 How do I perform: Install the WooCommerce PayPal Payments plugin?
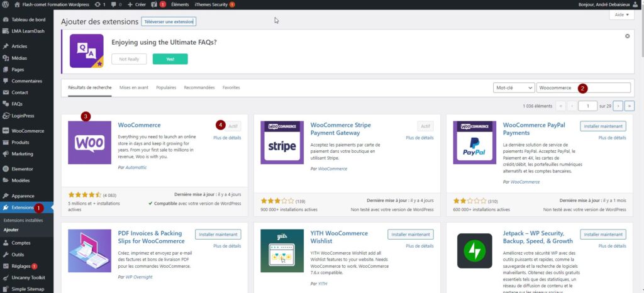click(602, 126)
